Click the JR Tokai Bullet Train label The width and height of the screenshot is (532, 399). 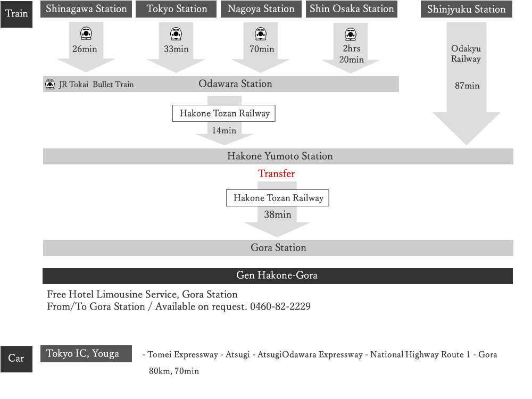point(96,85)
